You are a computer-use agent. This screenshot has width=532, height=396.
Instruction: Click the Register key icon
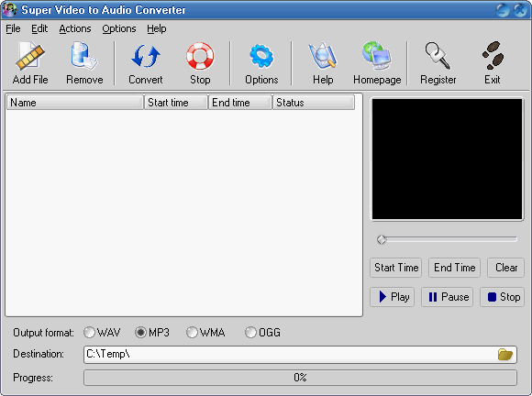tap(438, 56)
